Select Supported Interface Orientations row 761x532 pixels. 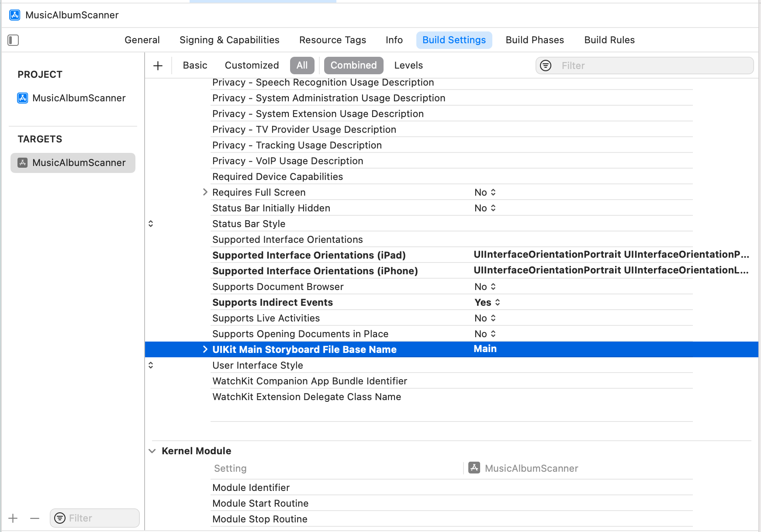(x=452, y=239)
